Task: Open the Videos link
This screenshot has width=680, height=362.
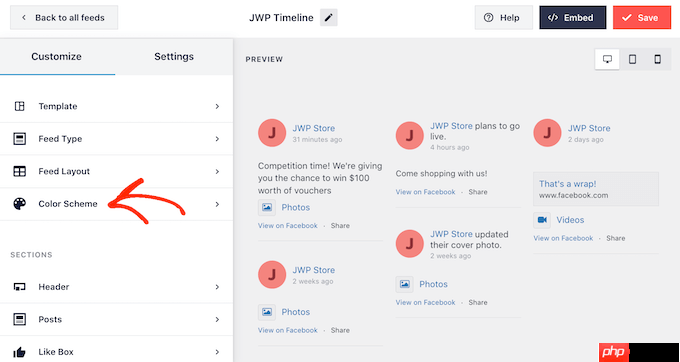Action: [570, 220]
